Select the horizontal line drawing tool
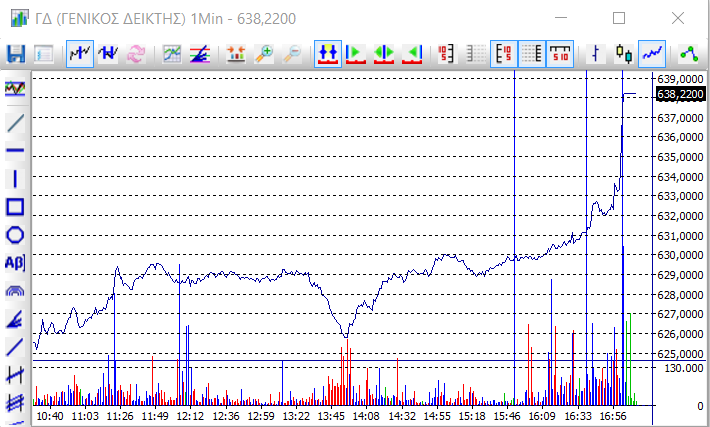The width and height of the screenshot is (710, 427). (x=15, y=150)
